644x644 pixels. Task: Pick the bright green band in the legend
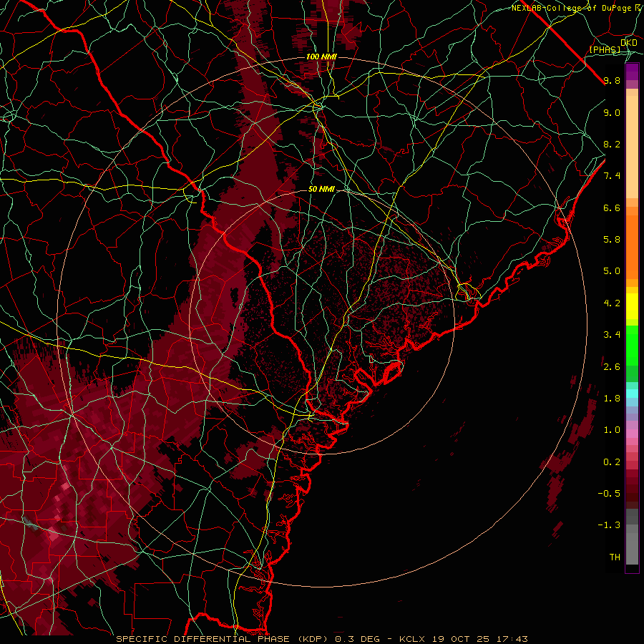tap(632, 345)
